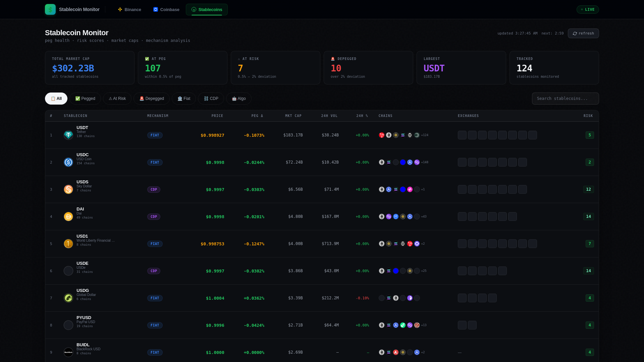Filter by Fiat mechanism
Viewport: 644px width, 362px height.
point(184,99)
